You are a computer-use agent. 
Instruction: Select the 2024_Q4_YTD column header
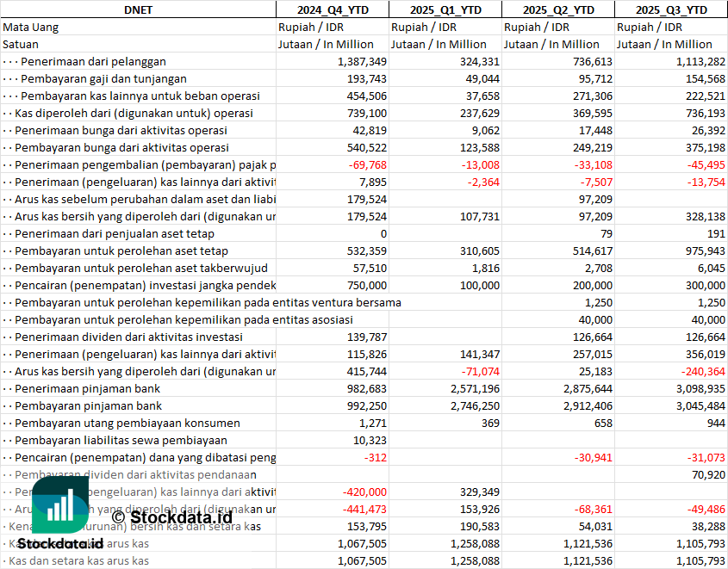[333, 9]
